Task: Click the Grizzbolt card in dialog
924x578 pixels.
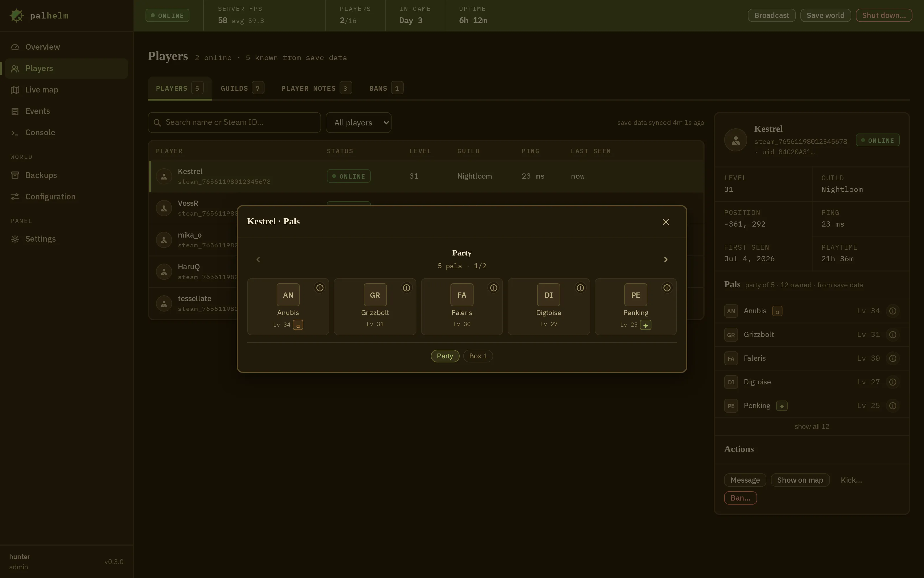Action: coord(375,307)
